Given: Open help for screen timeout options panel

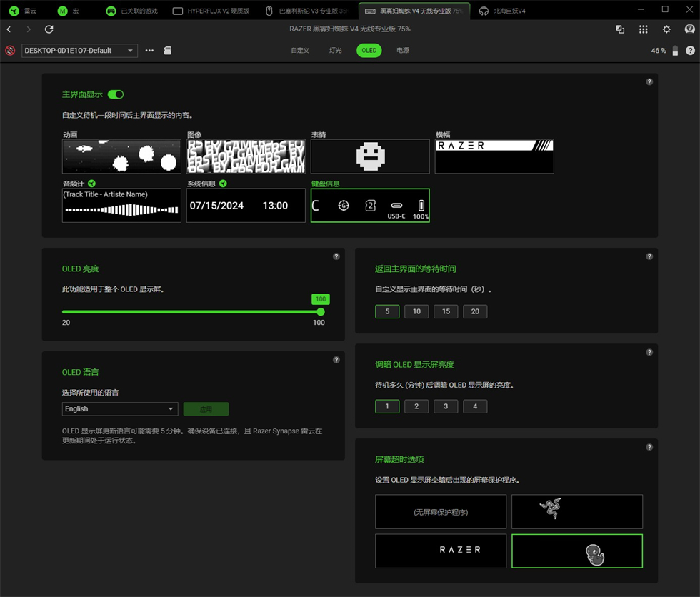Looking at the screenshot, I should click(x=649, y=447).
